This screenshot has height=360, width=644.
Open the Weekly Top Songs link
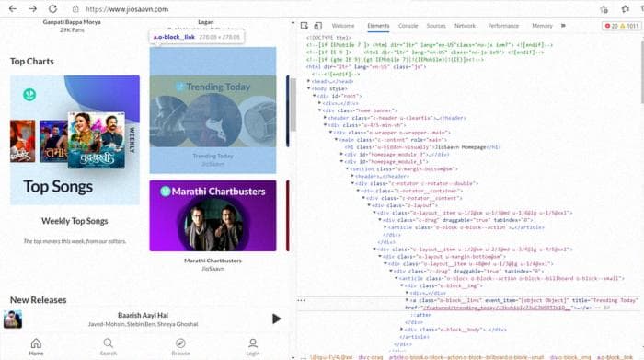click(x=75, y=221)
